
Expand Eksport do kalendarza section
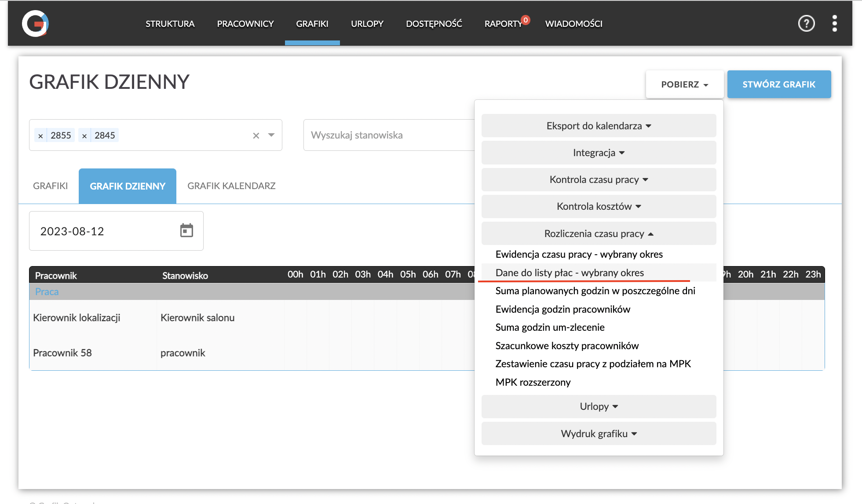pos(598,126)
